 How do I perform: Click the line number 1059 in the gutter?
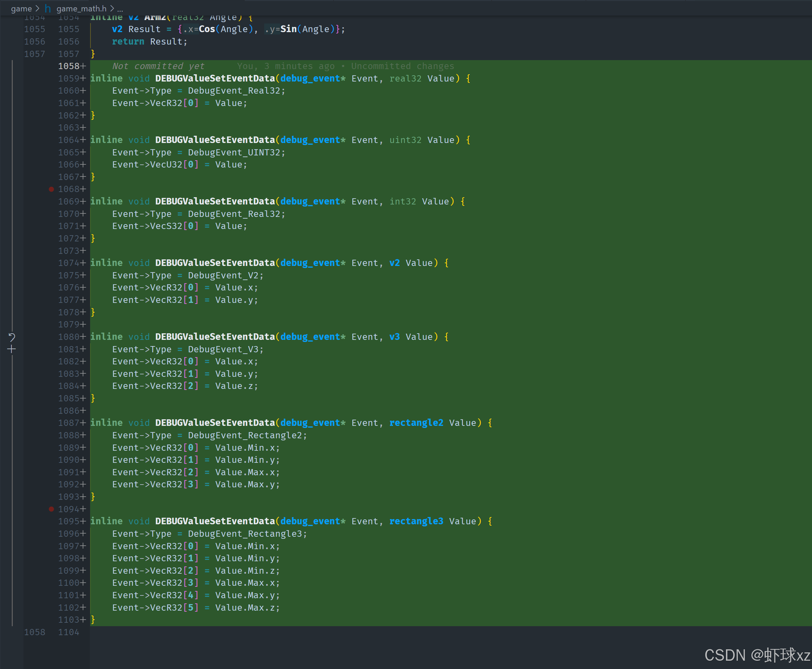69,79
